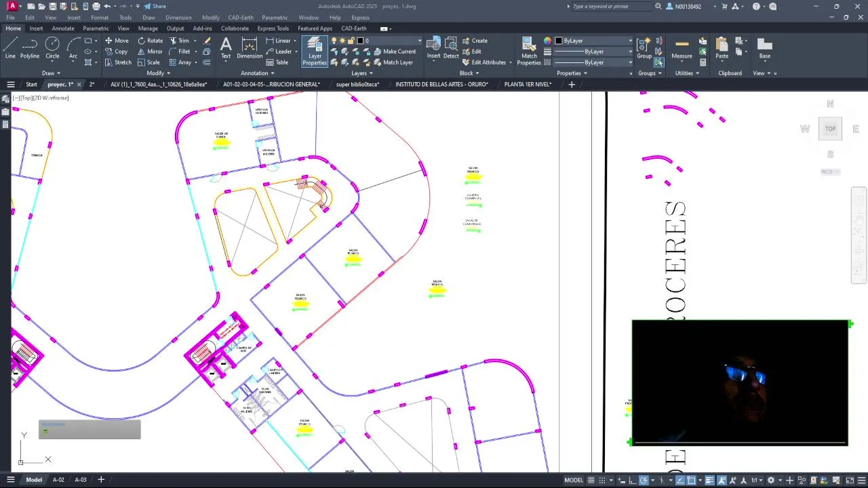Image resolution: width=868 pixels, height=488 pixels.
Task: Open the Measure utility
Action: [x=682, y=49]
